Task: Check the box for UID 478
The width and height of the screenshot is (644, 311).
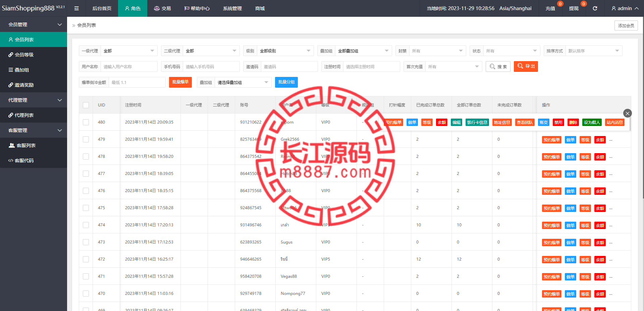Action: point(86,157)
